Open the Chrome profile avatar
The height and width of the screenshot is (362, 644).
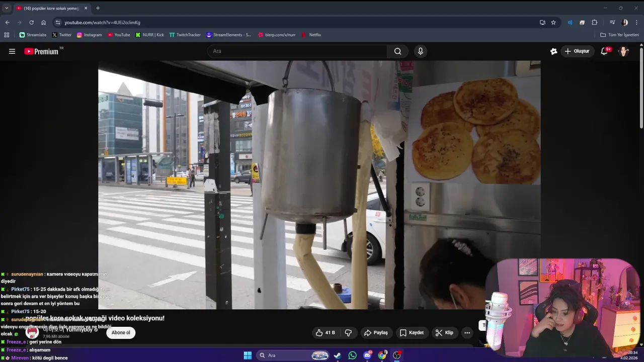coord(624,22)
